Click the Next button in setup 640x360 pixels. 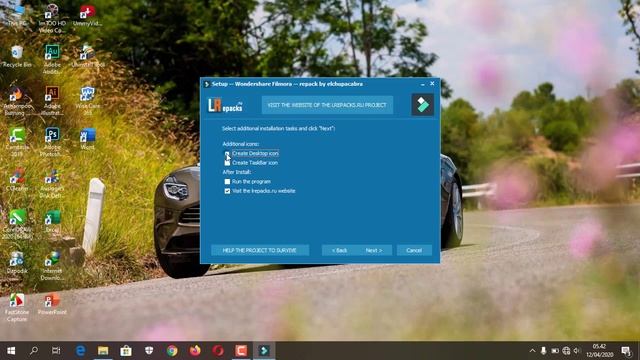374,250
